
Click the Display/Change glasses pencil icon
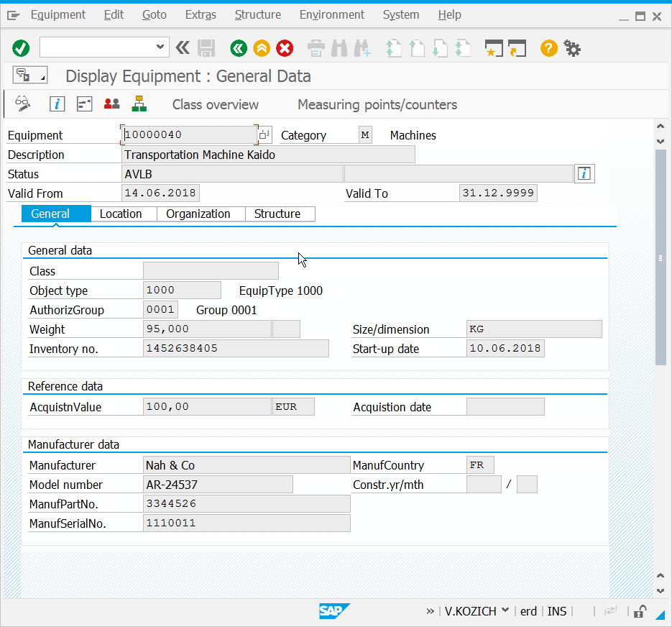click(23, 104)
